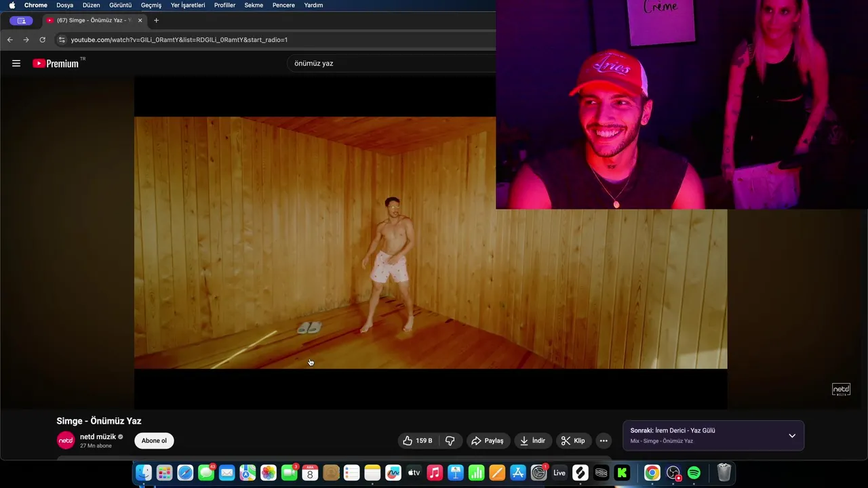Open the Düzen menu

91,5
